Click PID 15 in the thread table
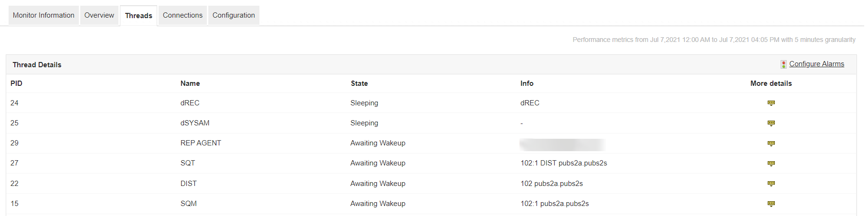Image resolution: width=868 pixels, height=216 pixels. pos(14,204)
